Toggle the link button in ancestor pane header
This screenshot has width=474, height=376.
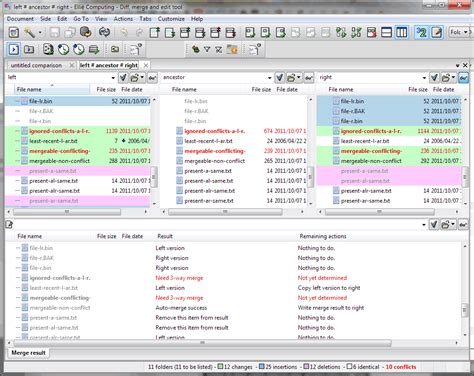309,78
